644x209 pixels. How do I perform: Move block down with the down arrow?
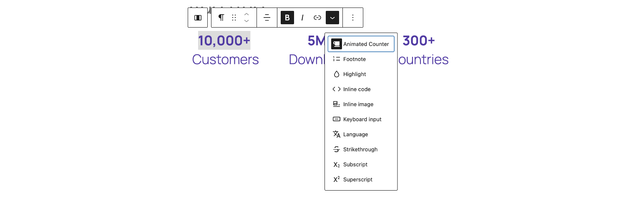tap(247, 21)
